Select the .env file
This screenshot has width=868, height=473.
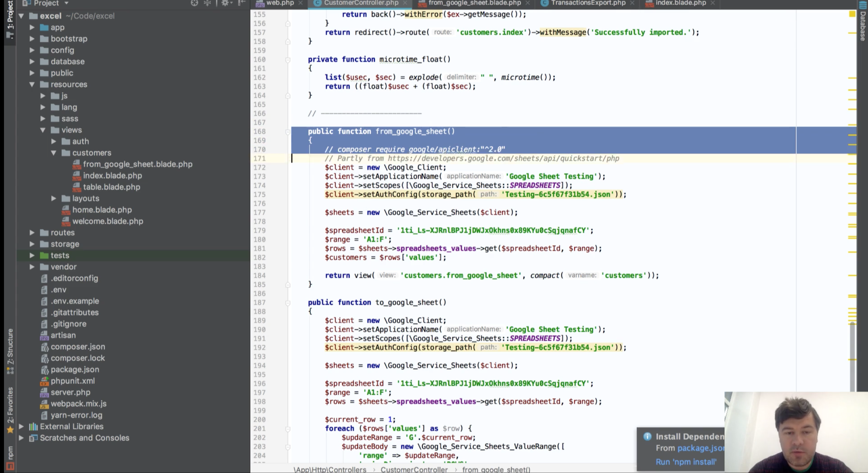(x=58, y=290)
